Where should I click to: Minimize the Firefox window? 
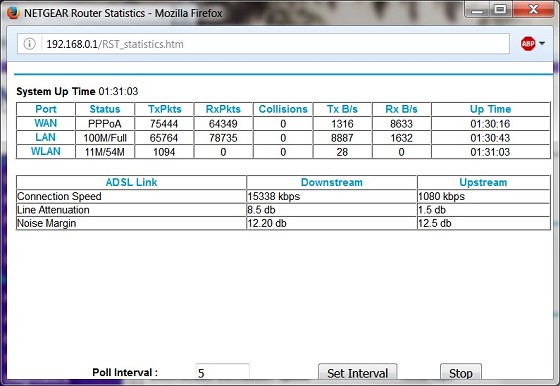click(477, 10)
